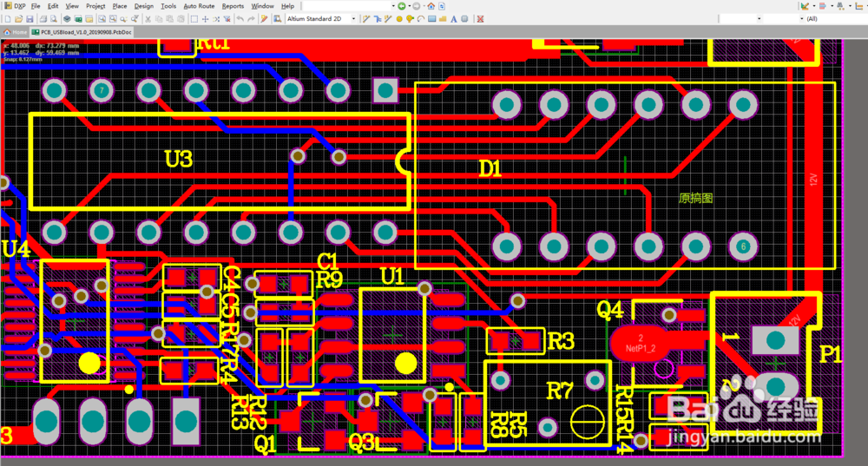This screenshot has width=868, height=466.
Task: Click the Clear Filter icon
Action: point(227,19)
